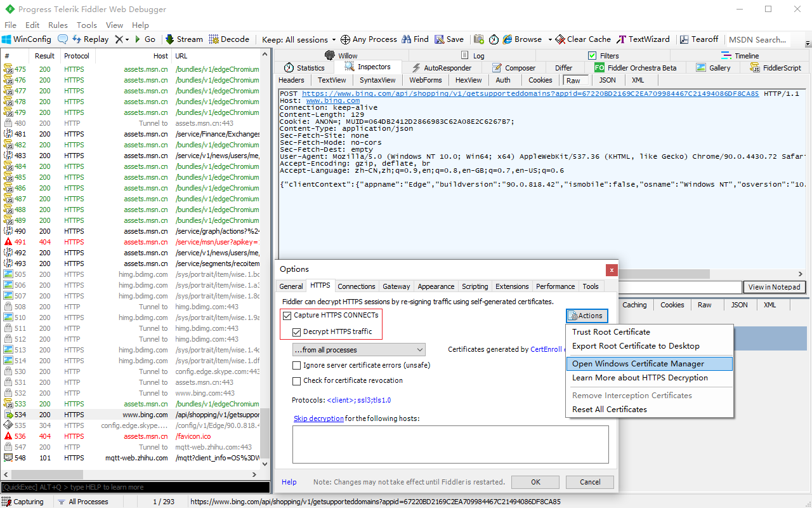The image size is (812, 508).
Task: Tearoff the toolbar
Action: (x=699, y=39)
